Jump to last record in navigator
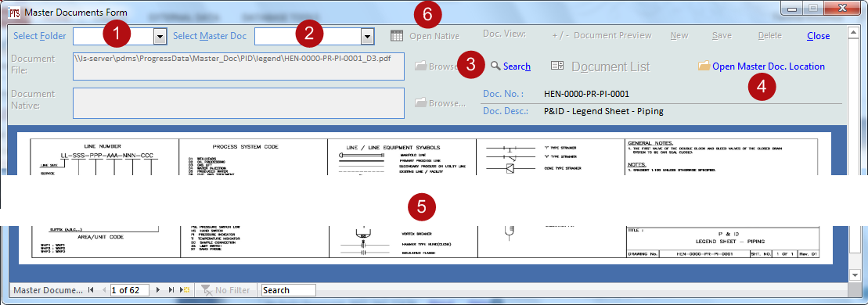 pyautogui.click(x=171, y=290)
